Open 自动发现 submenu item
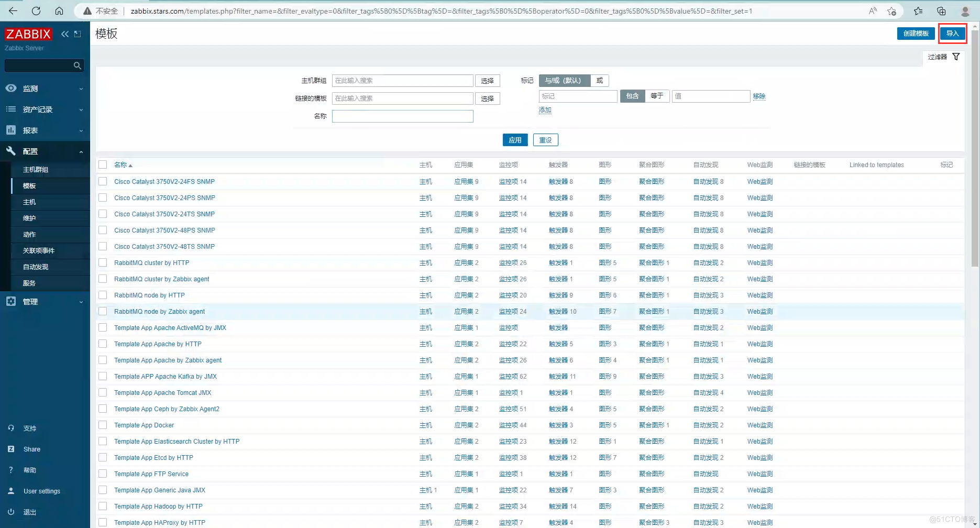 point(36,267)
